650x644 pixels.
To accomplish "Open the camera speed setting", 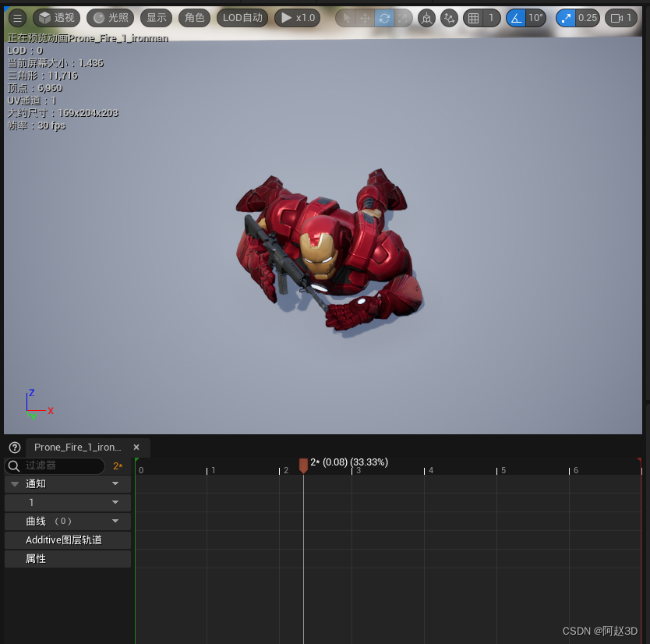I will pos(621,18).
